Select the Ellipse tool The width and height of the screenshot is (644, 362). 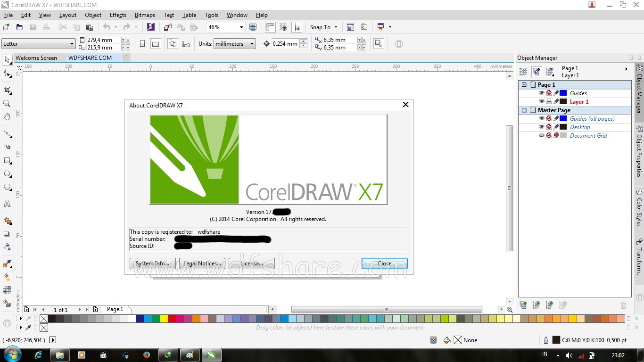click(7, 174)
